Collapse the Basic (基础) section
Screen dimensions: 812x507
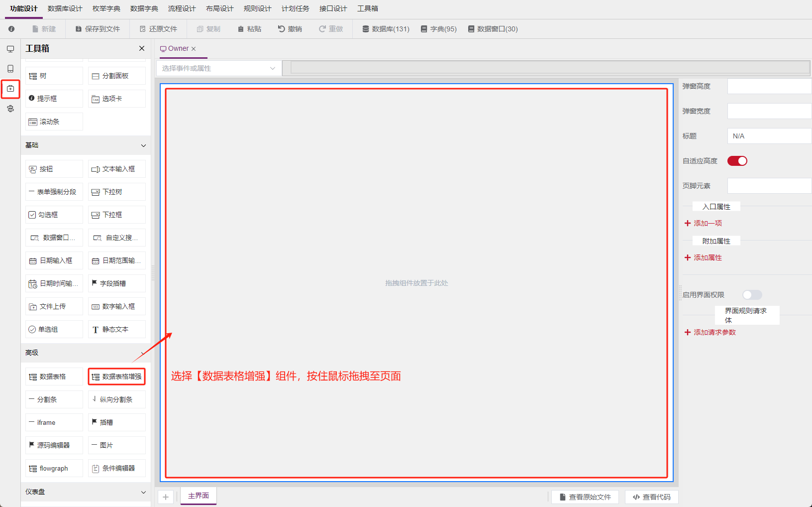[x=143, y=145]
